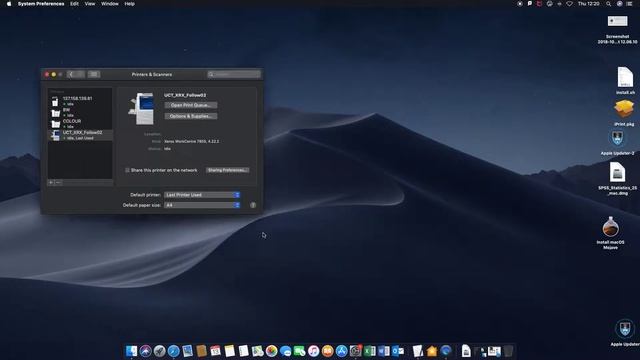This screenshot has height=360, width=640.
Task: Open yellow Notes app in dock
Action: tap(229, 351)
